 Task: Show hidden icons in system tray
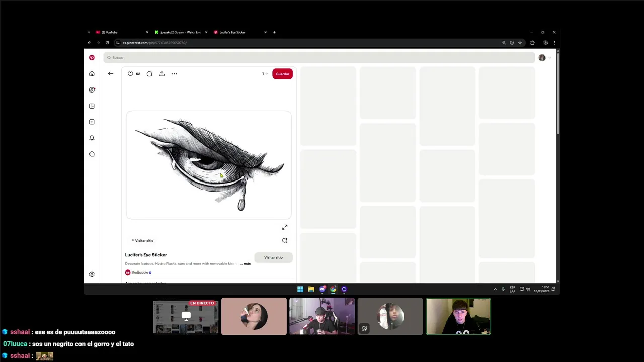[x=495, y=289]
